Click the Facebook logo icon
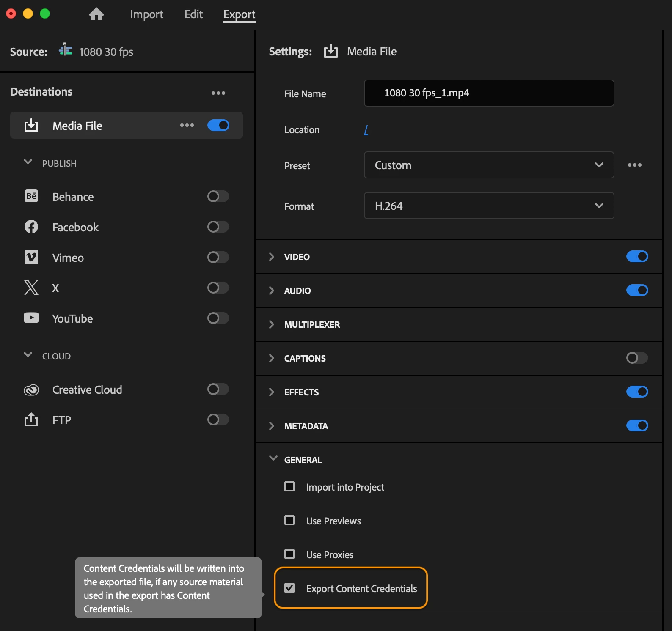Screen dimensions: 672x631 (x=31, y=227)
